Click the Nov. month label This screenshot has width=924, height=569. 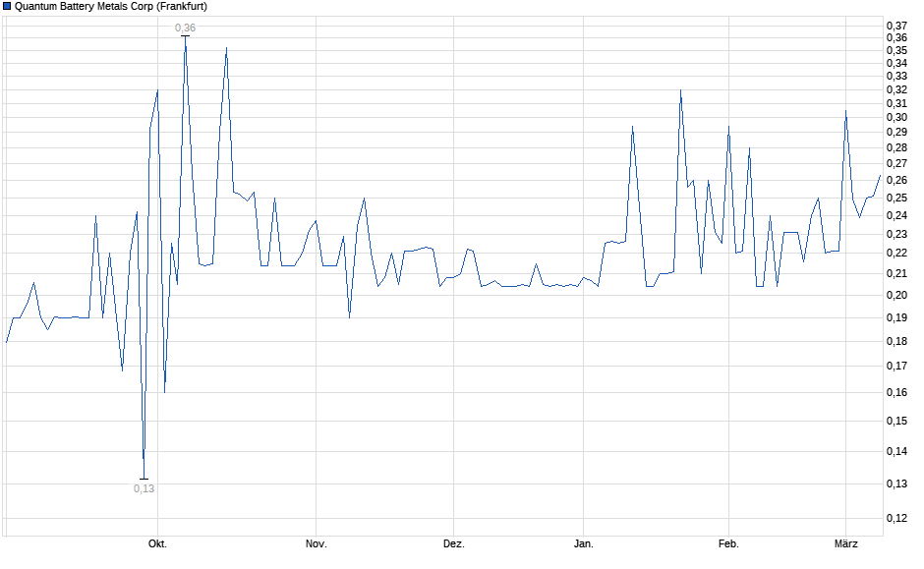(316, 544)
